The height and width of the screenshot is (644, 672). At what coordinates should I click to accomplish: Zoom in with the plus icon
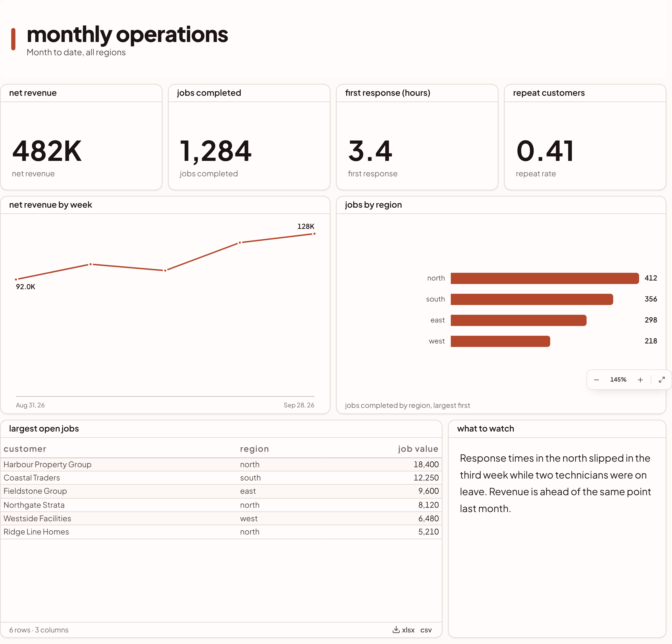pyautogui.click(x=640, y=380)
